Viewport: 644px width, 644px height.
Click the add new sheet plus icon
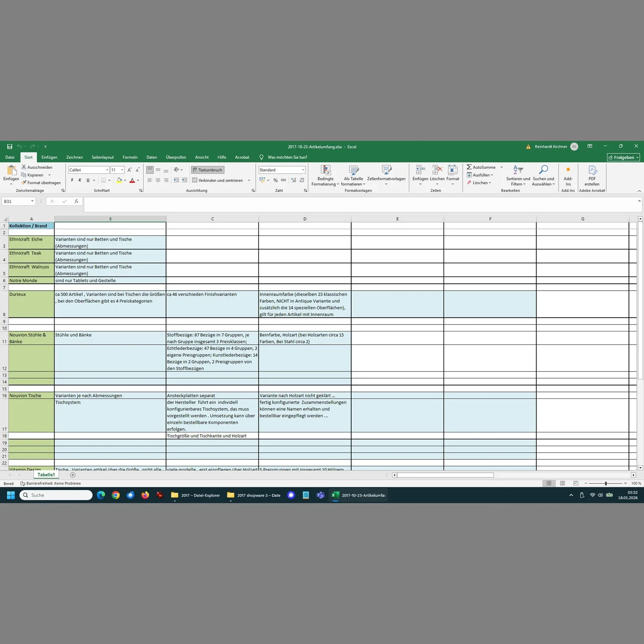click(73, 475)
